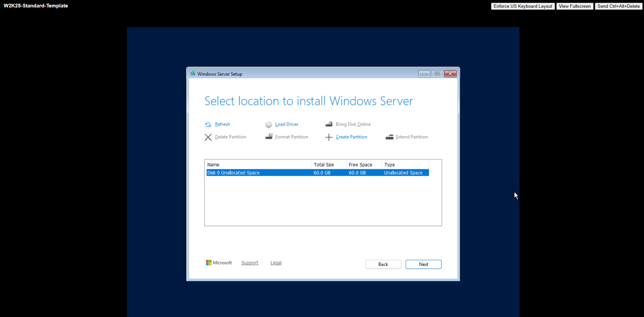
Task: Choose Create Partition
Action: pos(351,137)
